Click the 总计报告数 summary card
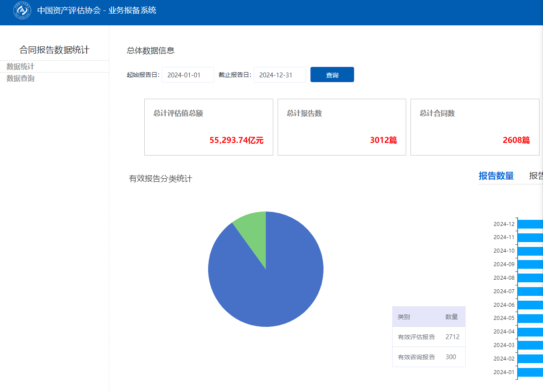Screen dimensions: 543x392 pyautogui.click(x=341, y=127)
